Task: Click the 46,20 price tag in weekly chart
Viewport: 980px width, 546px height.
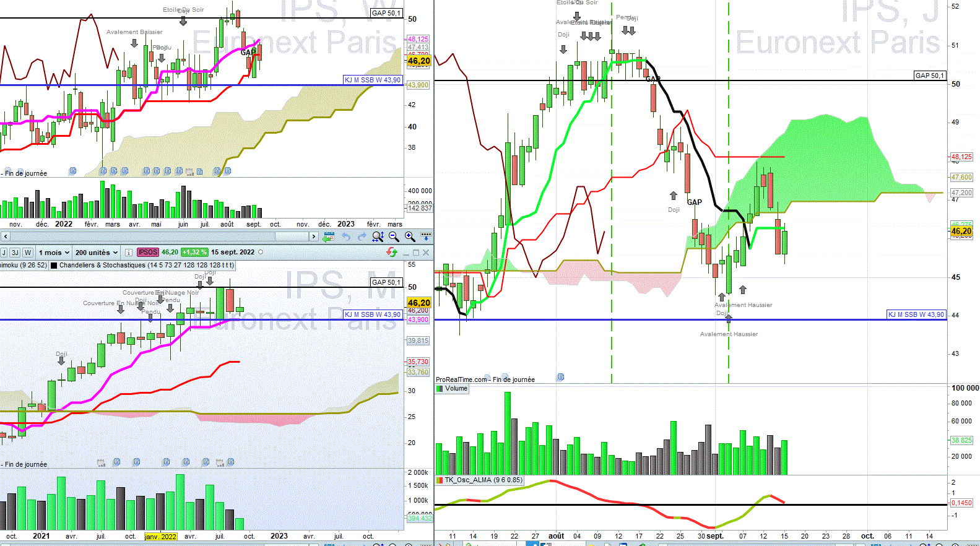Action: pyautogui.click(x=418, y=61)
